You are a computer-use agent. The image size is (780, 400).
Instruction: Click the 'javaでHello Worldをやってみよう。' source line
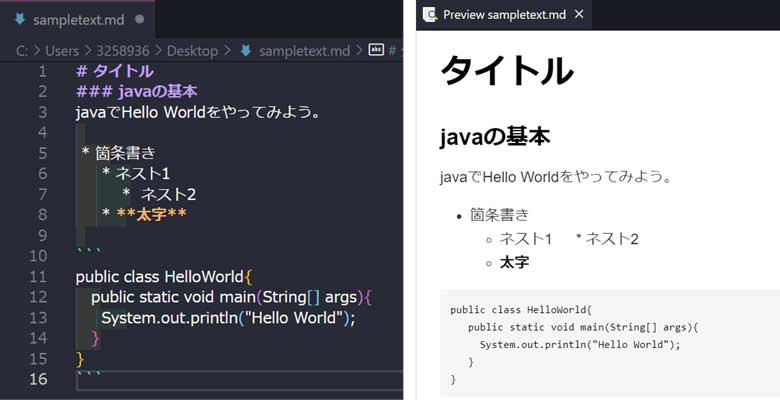click(x=198, y=112)
